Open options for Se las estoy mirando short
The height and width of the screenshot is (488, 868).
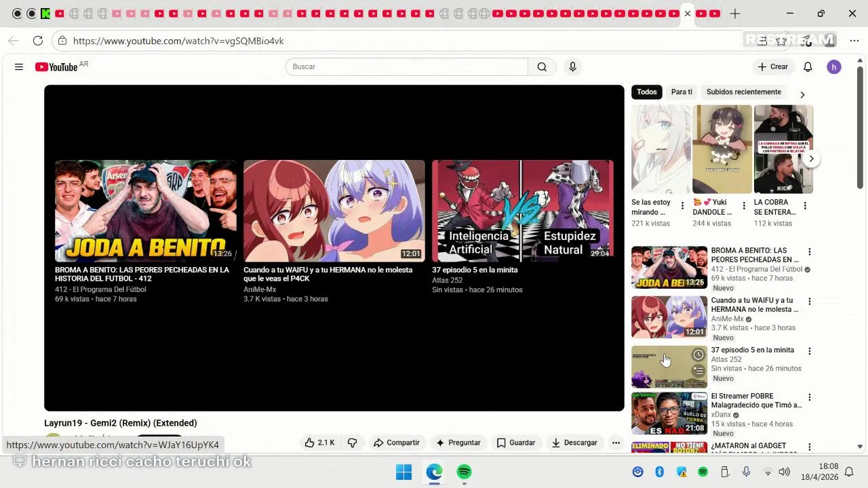pos(682,205)
